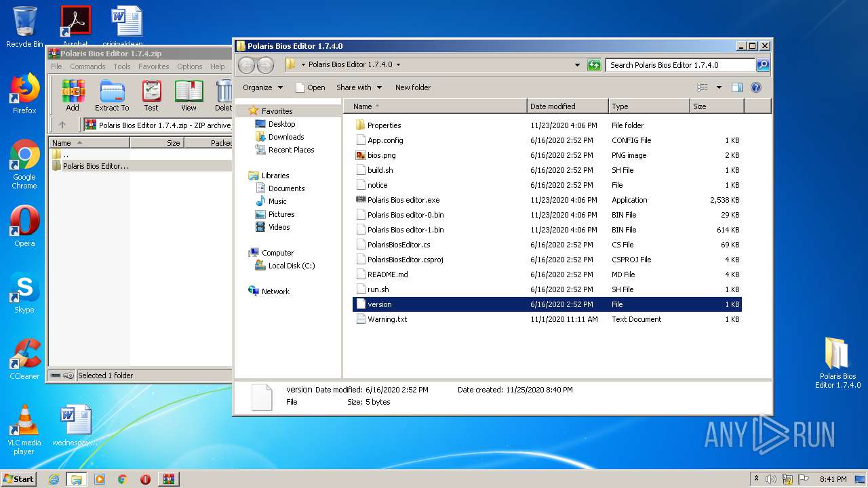
Task: Open the Options menu in WinRAR
Action: [190, 66]
